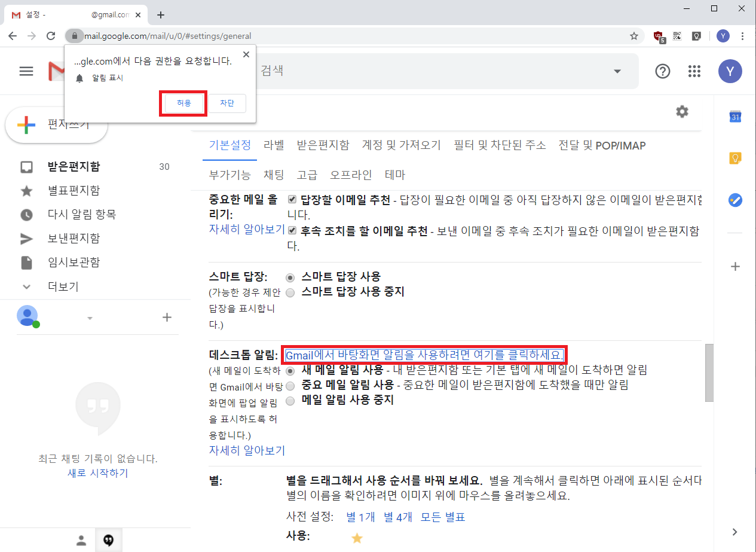Image resolution: width=756 pixels, height=552 pixels.
Task: Open Google Keep side panel icon
Action: coord(736,158)
